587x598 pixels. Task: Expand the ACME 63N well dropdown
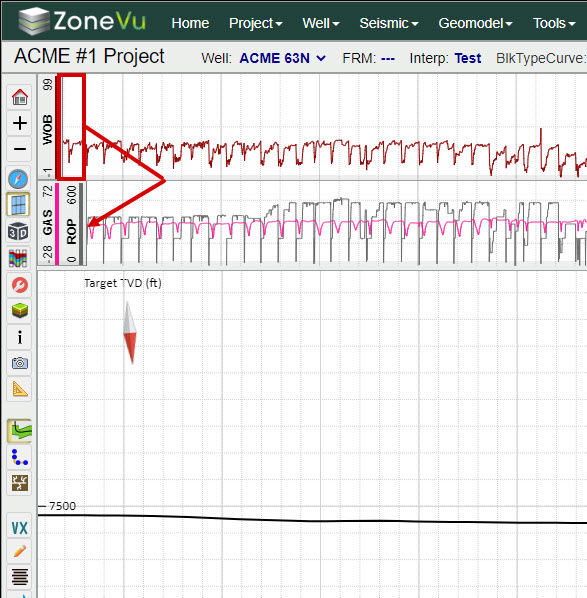tap(282, 58)
